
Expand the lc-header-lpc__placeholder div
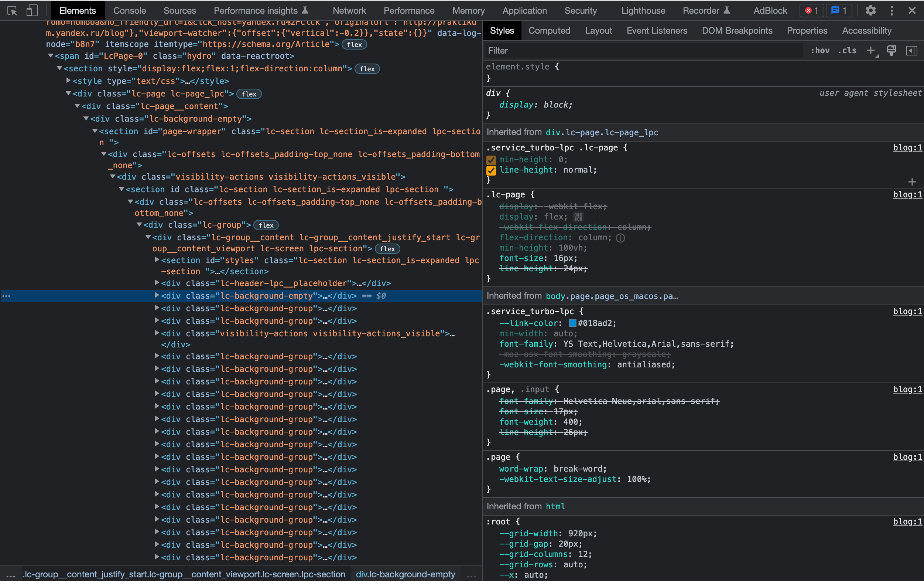(x=157, y=283)
